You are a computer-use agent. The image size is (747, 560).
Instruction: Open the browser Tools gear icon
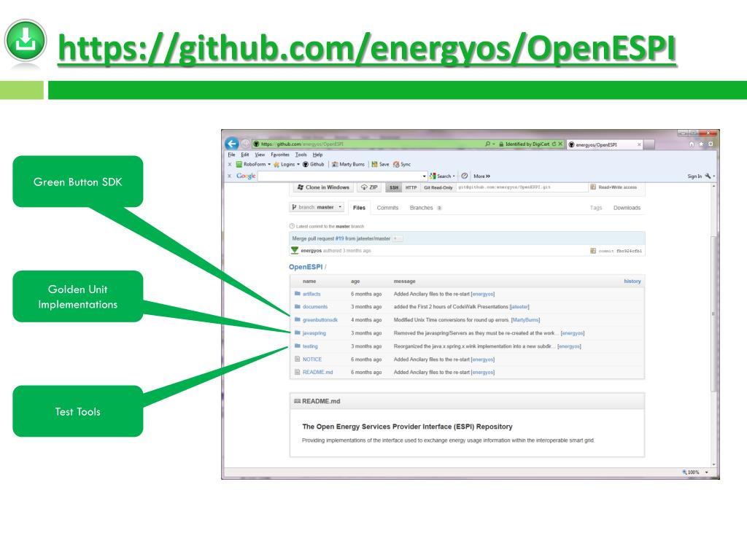[x=711, y=144]
